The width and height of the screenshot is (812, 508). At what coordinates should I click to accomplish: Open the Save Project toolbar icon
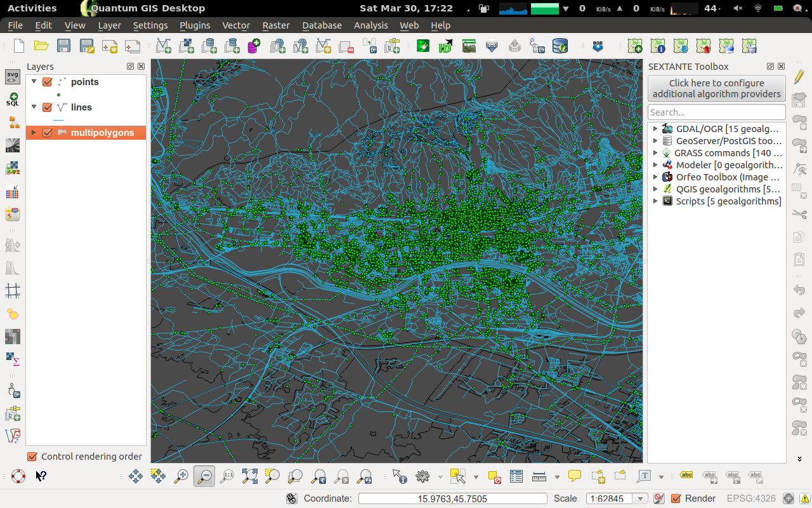point(63,46)
